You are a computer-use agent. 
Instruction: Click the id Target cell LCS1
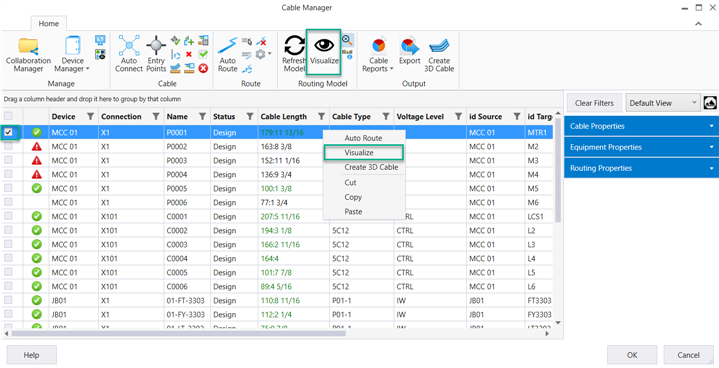(539, 216)
